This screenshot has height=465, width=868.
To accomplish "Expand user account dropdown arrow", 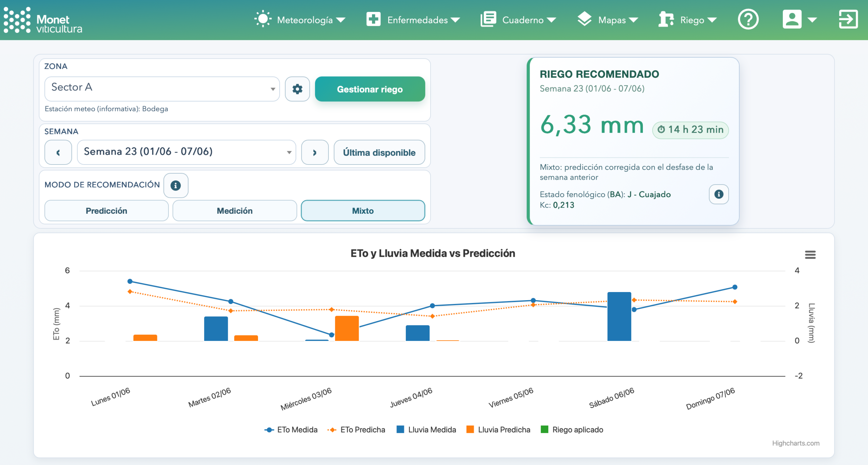I will point(812,20).
